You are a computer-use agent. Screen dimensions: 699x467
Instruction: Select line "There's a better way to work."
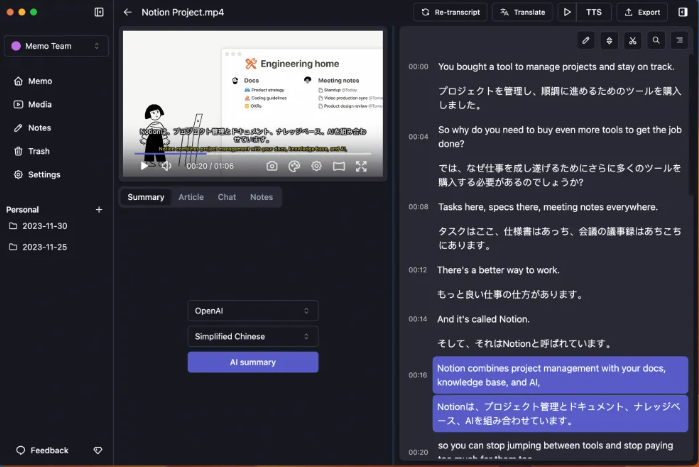tap(498, 270)
